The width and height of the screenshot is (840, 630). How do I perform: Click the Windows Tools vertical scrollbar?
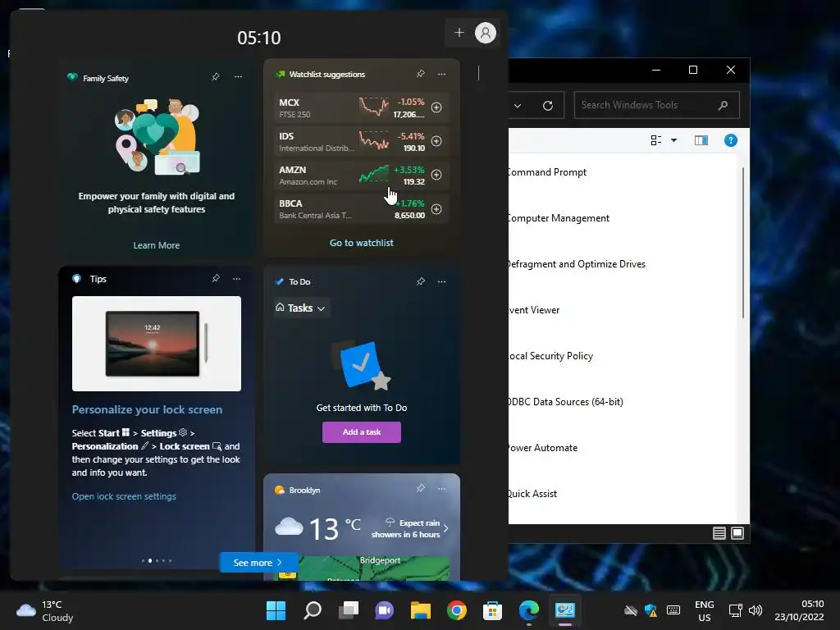click(743, 243)
